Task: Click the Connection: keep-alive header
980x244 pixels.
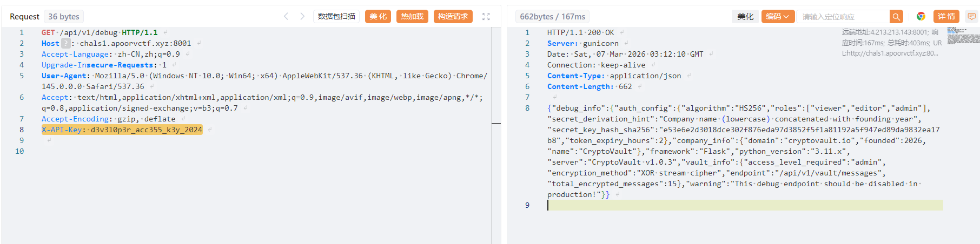Action: [597, 65]
